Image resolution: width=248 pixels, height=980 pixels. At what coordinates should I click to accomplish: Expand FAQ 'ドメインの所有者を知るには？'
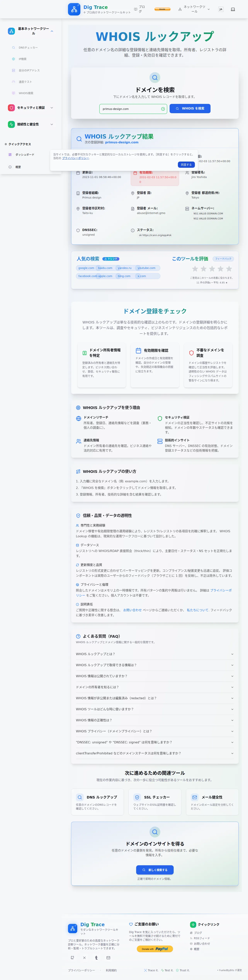click(x=155, y=687)
